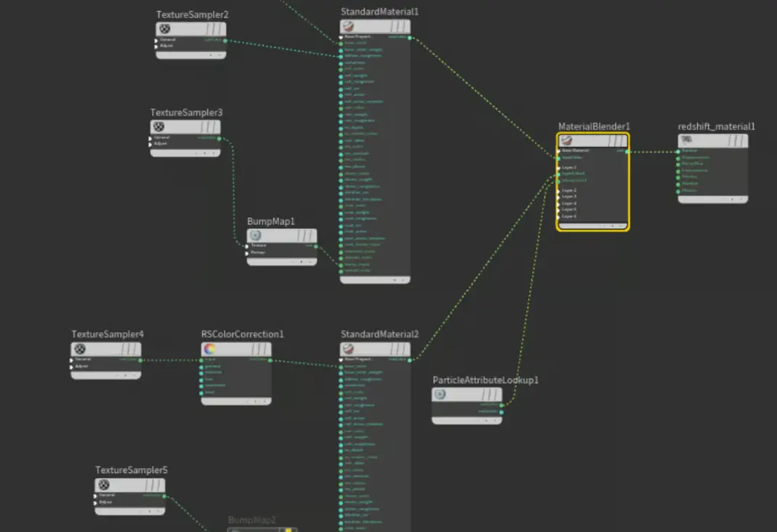Click the TextureSampler5 node icon
This screenshot has height=532, width=777.
tap(104, 485)
